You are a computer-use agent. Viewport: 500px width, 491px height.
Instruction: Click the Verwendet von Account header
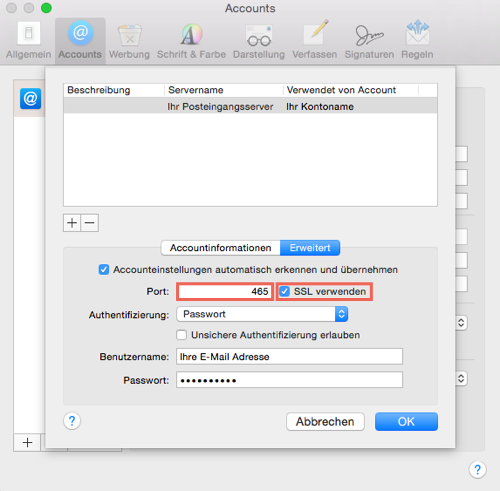(351, 90)
